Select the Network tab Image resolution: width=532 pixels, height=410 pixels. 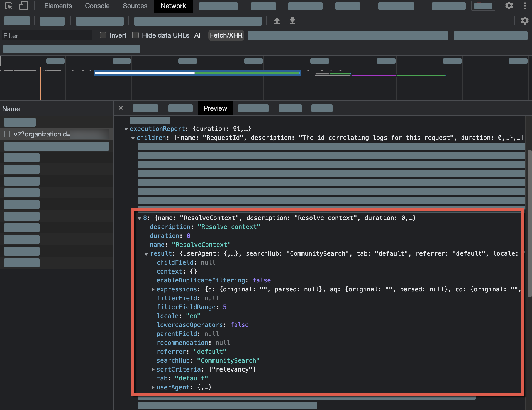click(173, 6)
